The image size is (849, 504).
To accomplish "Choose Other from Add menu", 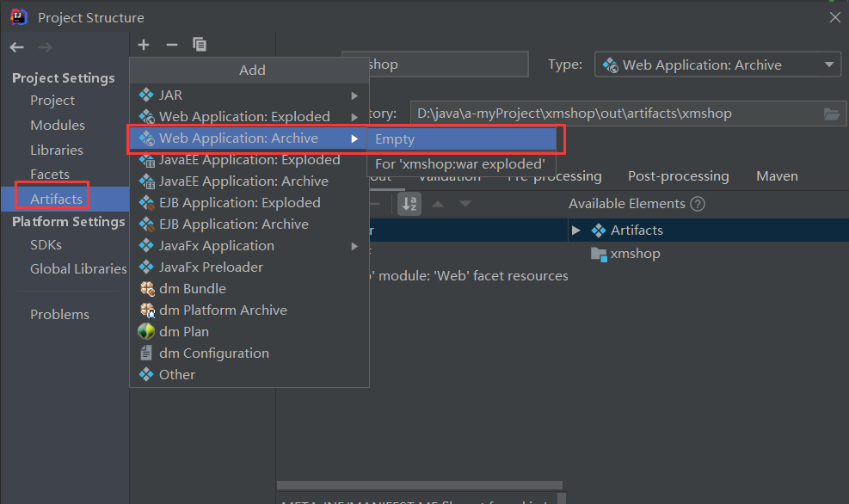I will click(249, 375).
